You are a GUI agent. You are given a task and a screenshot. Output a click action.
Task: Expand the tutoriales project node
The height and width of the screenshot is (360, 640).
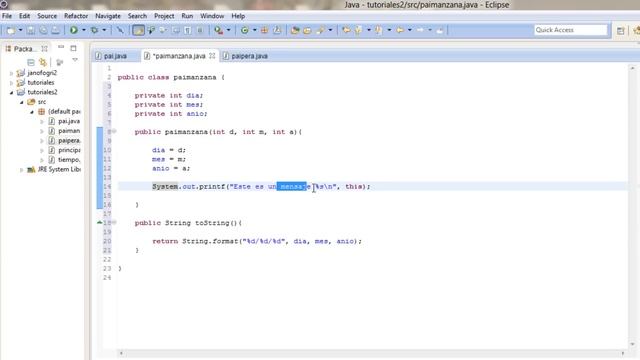pos(11,83)
